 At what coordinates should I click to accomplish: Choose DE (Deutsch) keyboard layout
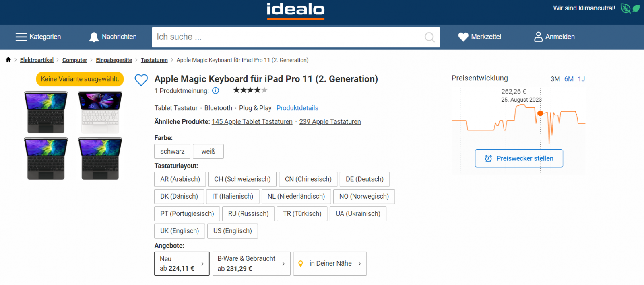pos(364,179)
